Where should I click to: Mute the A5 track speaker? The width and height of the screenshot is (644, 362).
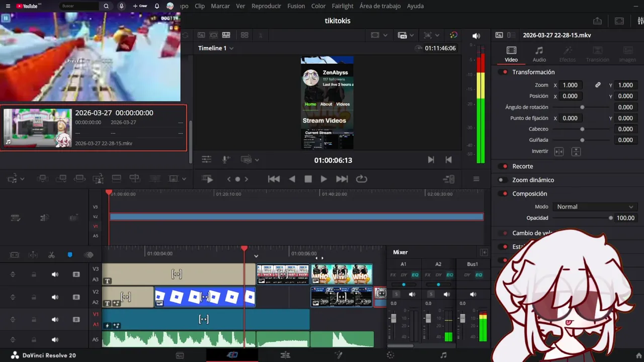point(55,340)
